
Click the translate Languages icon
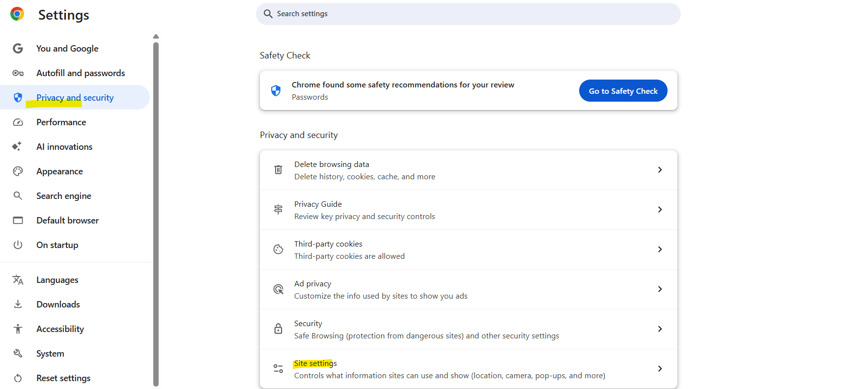point(18,280)
